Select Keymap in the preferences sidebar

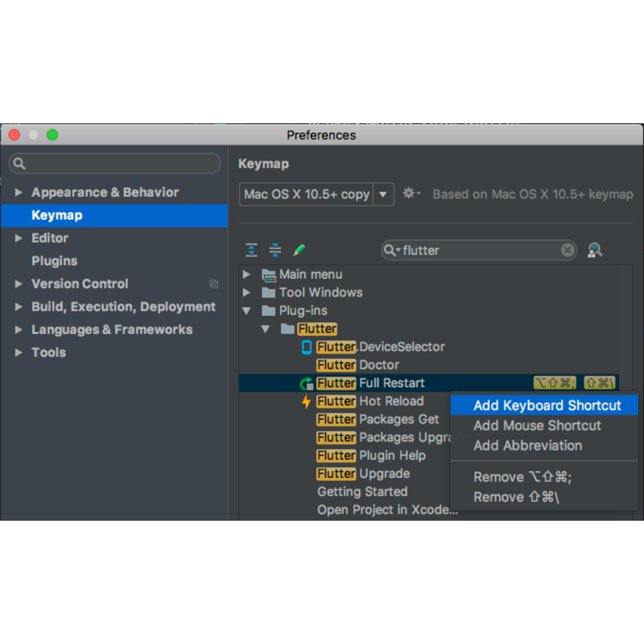57,215
